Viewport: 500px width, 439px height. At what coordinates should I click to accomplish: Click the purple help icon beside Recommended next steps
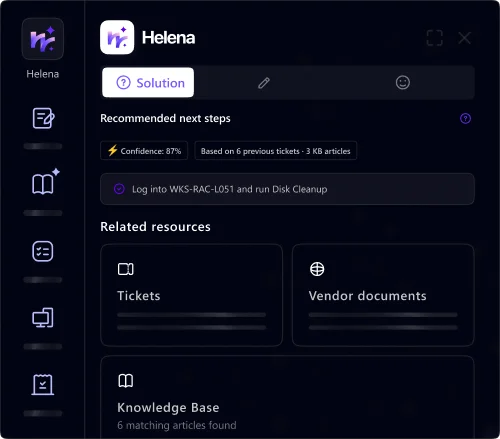[x=465, y=118]
